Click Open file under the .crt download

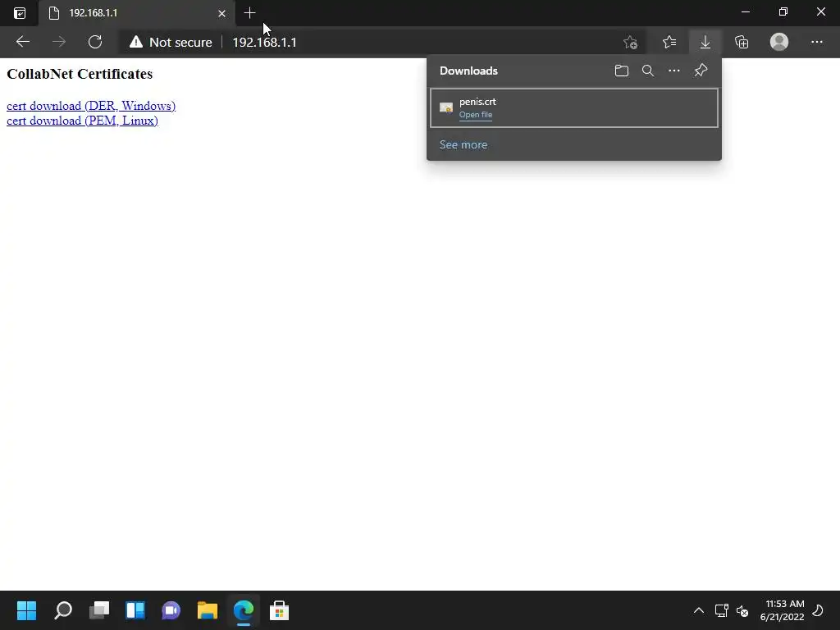click(x=476, y=115)
